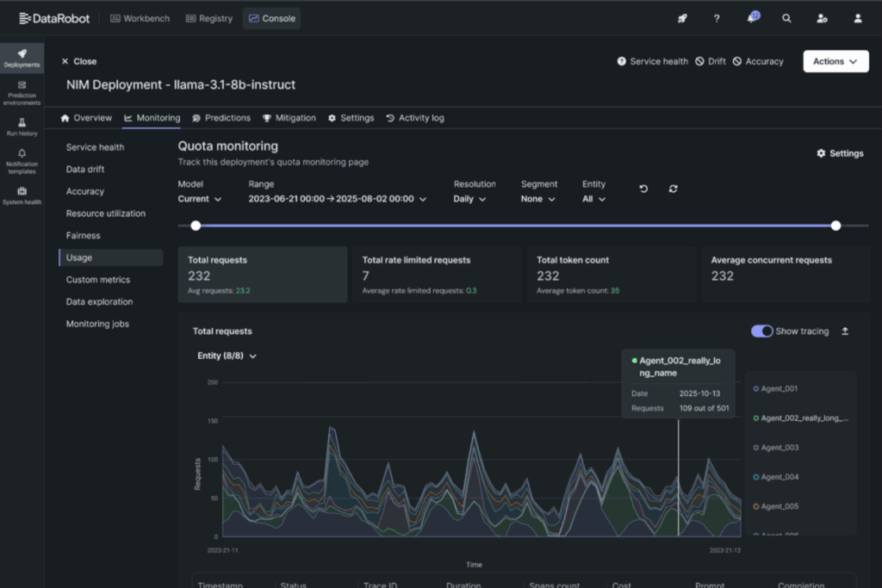882x588 pixels.
Task: Change Resolution using the Daily dropdown
Action: pos(470,198)
